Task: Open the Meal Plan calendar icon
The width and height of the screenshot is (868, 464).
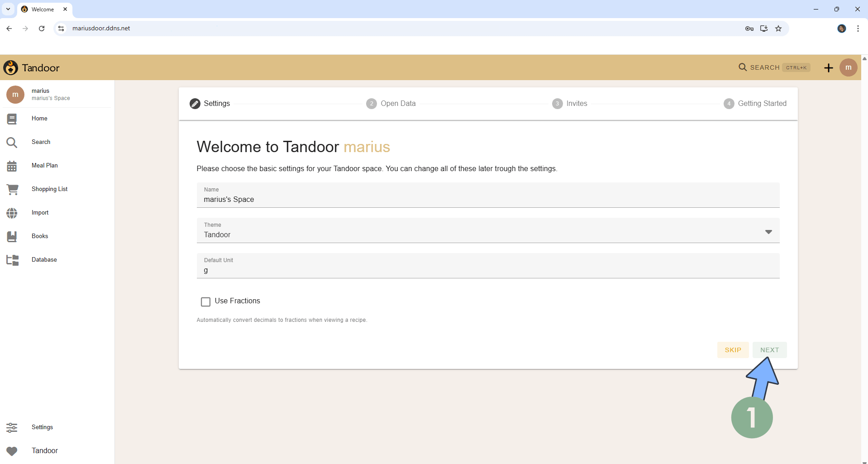Action: coord(12,166)
